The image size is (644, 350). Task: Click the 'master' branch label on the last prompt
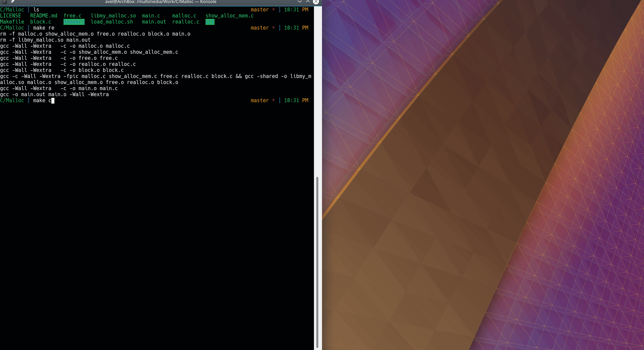coord(260,101)
